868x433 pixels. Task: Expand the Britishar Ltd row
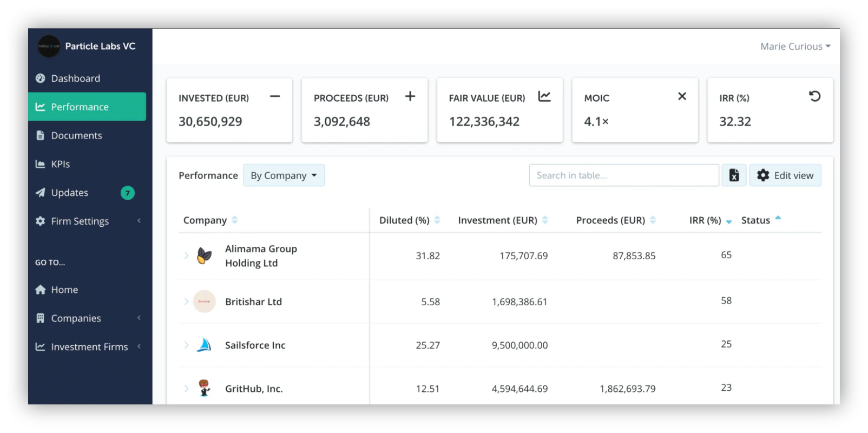pos(186,301)
